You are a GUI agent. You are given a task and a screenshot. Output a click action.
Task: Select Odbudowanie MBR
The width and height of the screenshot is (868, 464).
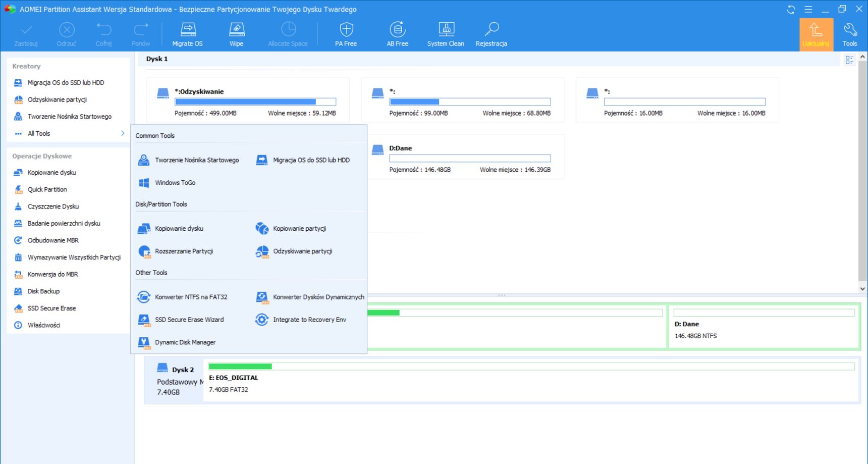point(53,240)
